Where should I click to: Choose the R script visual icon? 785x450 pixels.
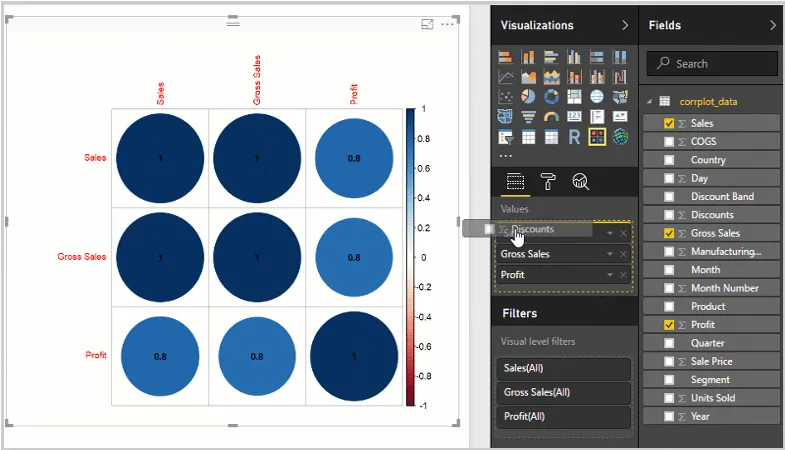[x=574, y=137]
